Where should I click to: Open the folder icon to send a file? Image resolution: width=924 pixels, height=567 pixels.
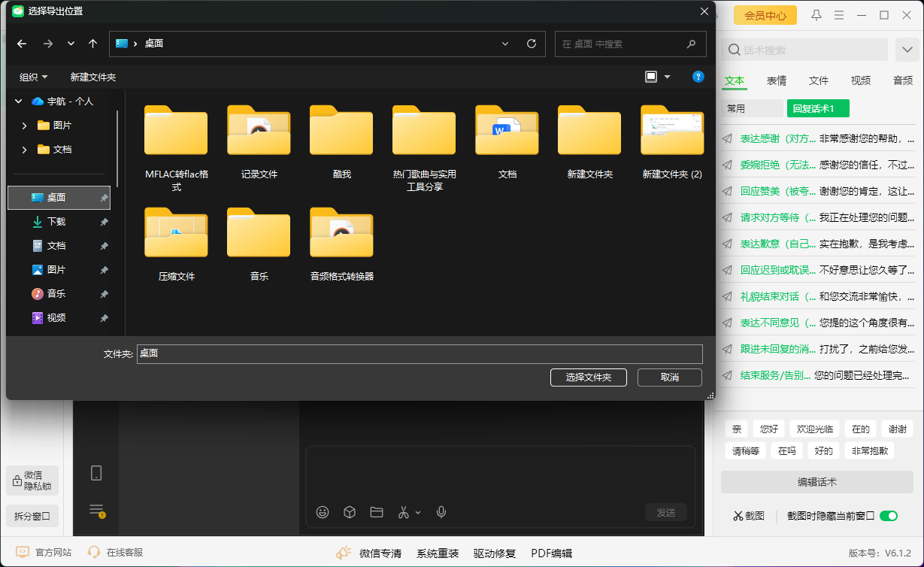(x=377, y=512)
